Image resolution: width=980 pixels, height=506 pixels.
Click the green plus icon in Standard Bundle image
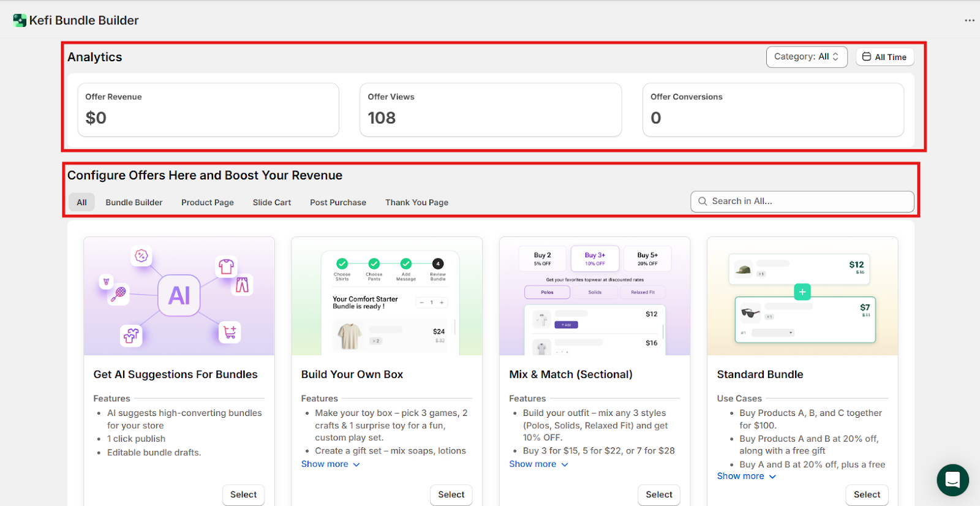click(802, 292)
